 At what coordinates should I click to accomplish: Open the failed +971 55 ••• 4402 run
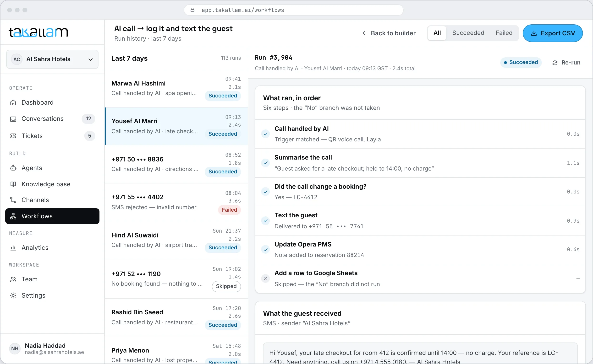176,202
